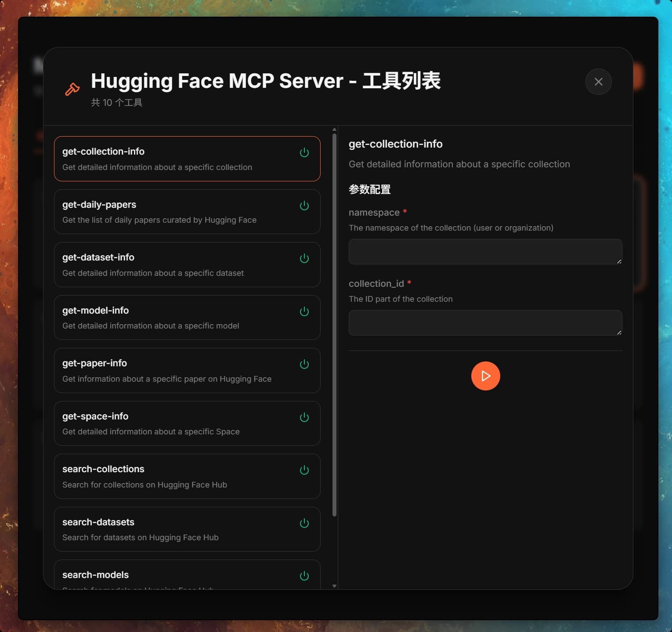This screenshot has height=632, width=672.
Task: Click the collection_id input field
Action: 485,323
